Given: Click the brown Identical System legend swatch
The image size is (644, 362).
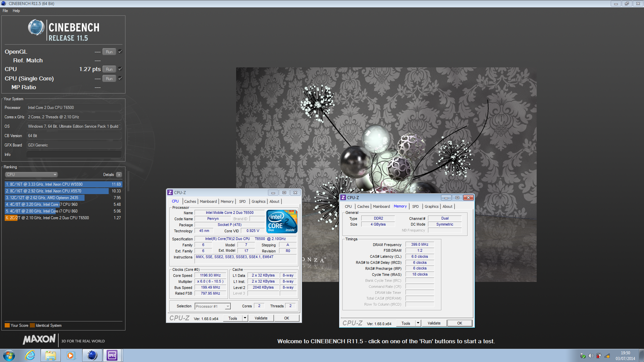Looking at the screenshot, I should point(32,325).
